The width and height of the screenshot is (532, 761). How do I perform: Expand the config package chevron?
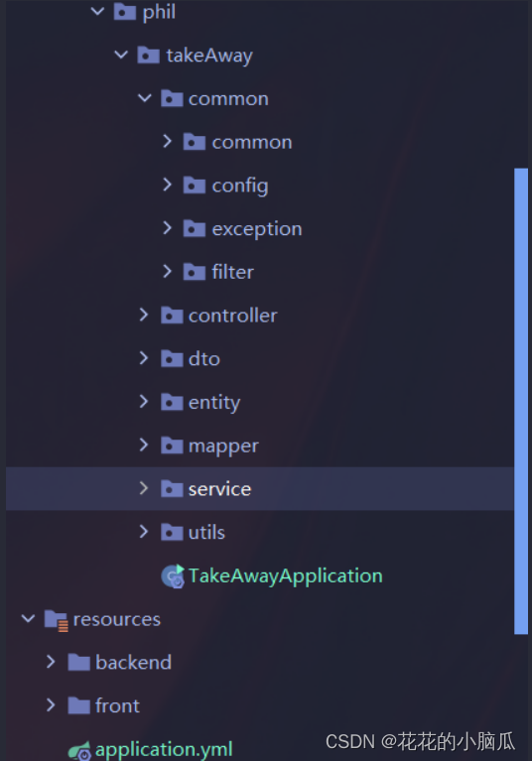coord(167,185)
